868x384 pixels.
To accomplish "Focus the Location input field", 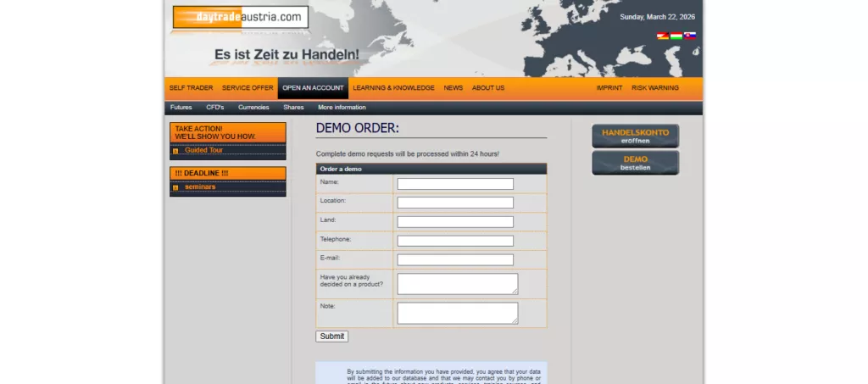I will click(455, 203).
